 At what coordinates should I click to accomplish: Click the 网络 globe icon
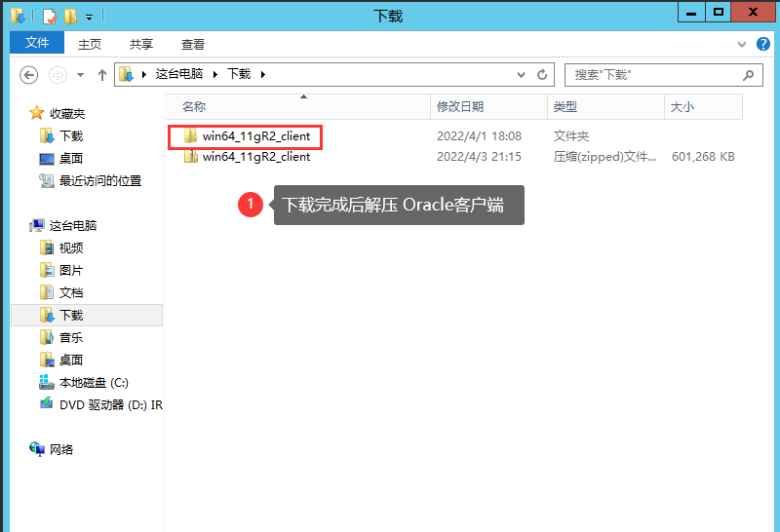pyautogui.click(x=37, y=449)
